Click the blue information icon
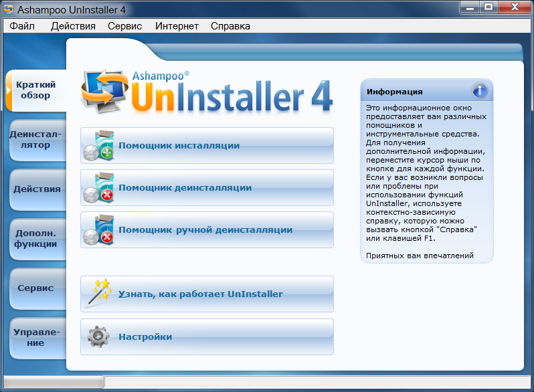 (480, 90)
